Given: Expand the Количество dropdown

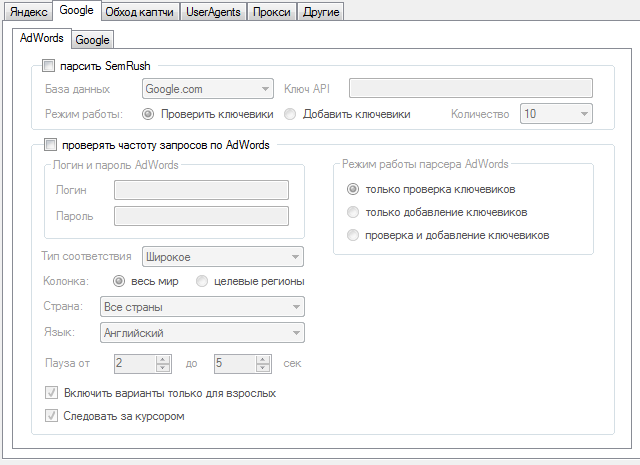Looking at the screenshot, I should [x=556, y=114].
